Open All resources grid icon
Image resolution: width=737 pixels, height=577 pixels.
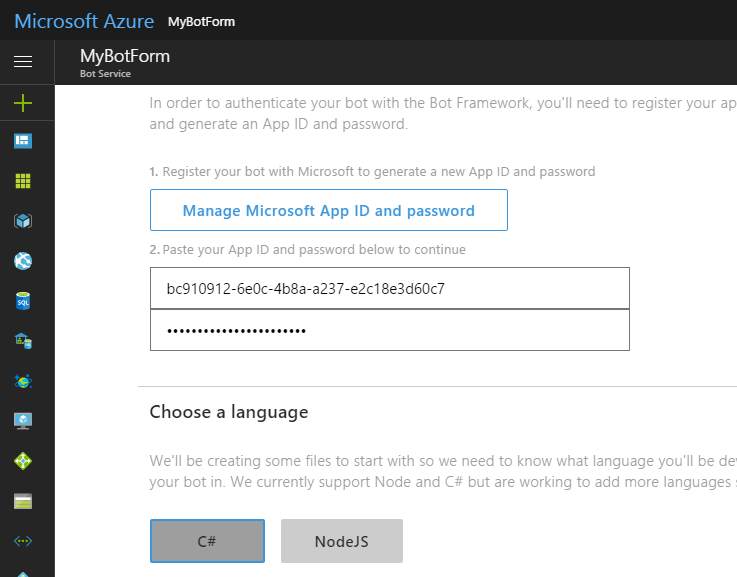click(23, 181)
